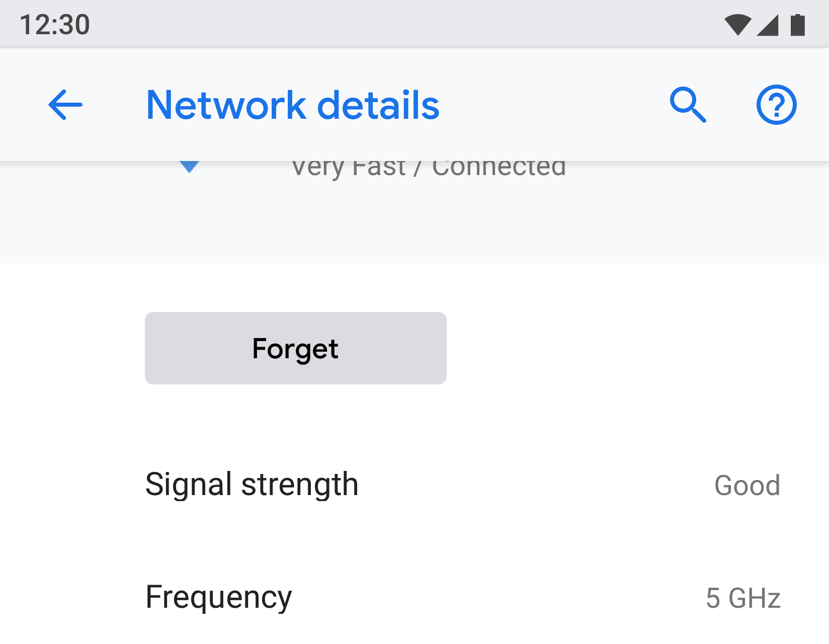Screen dimensions: 829x644
Task: Tap the battery icon in the status bar
Action: [797, 25]
